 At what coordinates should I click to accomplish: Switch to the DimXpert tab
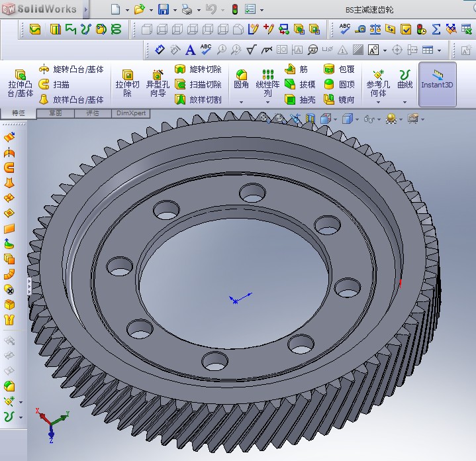tap(131, 113)
